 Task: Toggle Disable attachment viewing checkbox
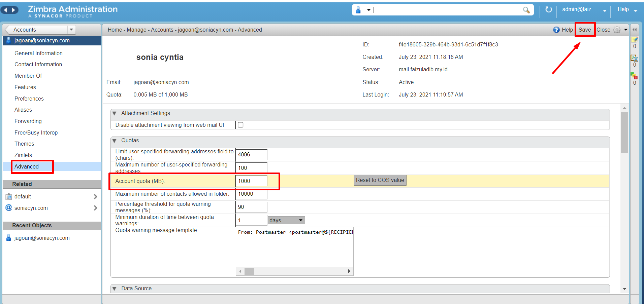(240, 125)
